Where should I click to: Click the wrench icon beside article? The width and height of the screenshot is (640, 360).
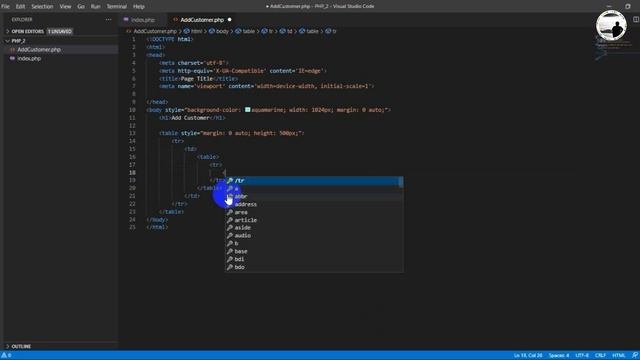coord(230,220)
